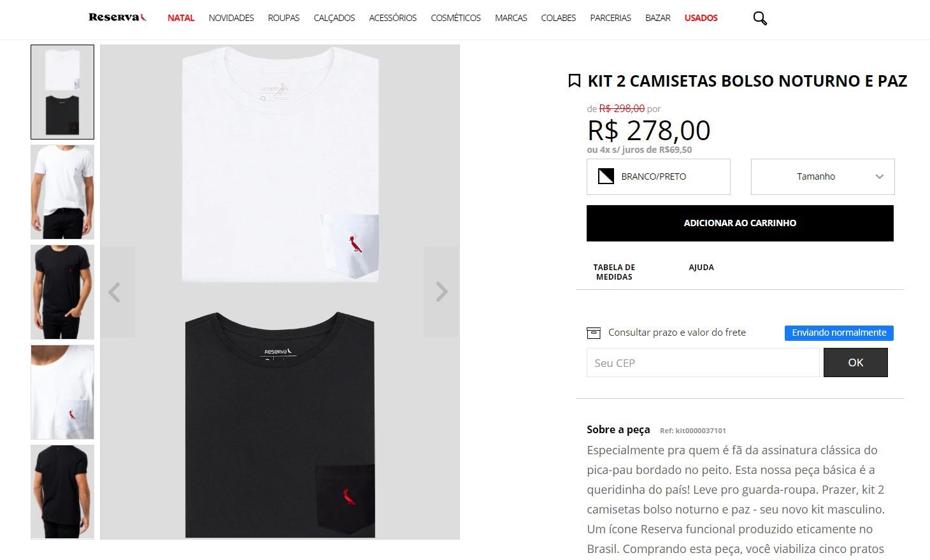The width and height of the screenshot is (930, 560).
Task: Click the search magnifier icon
Action: pyautogui.click(x=759, y=18)
